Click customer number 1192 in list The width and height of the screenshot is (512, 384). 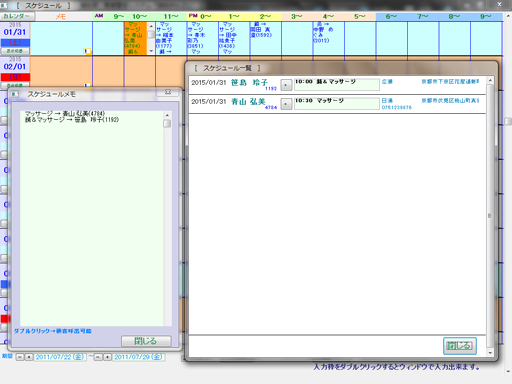coord(271,88)
